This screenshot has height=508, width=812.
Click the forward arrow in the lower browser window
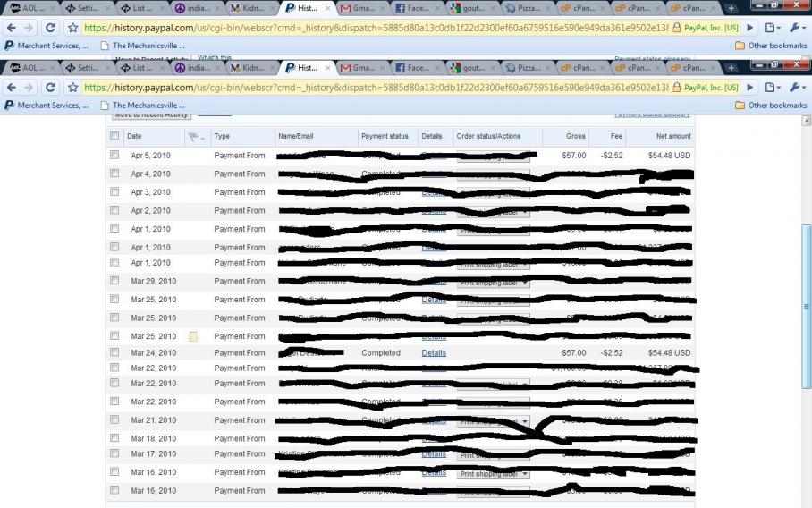click(x=29, y=88)
